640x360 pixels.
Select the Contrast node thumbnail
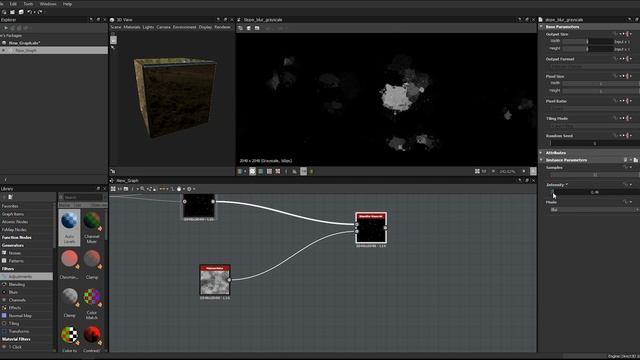tap(92, 335)
